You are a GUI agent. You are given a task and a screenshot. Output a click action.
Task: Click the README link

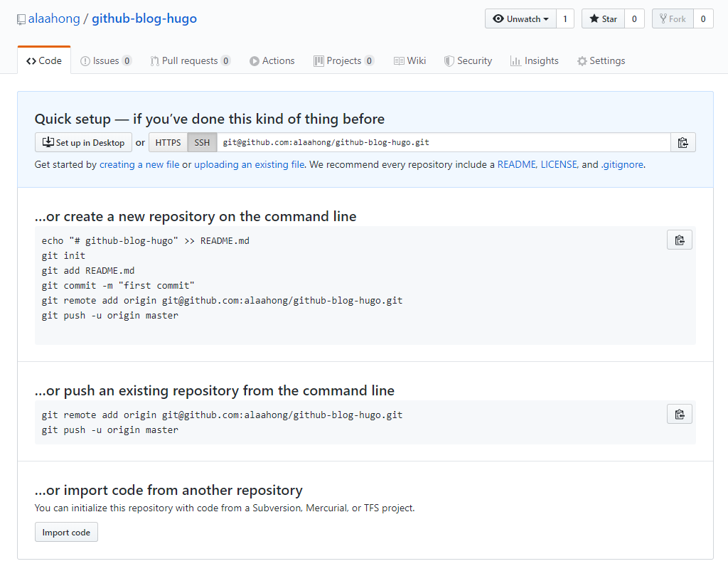point(517,165)
